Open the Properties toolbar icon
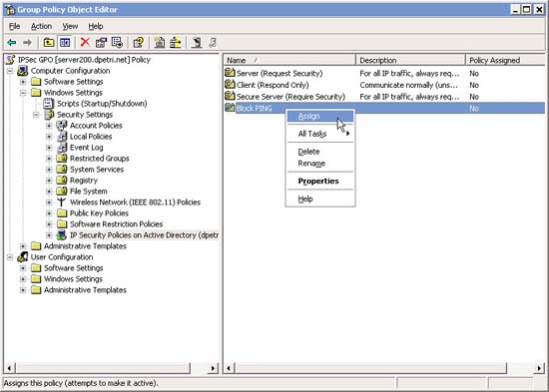This screenshot has height=392, width=549. coord(101,43)
